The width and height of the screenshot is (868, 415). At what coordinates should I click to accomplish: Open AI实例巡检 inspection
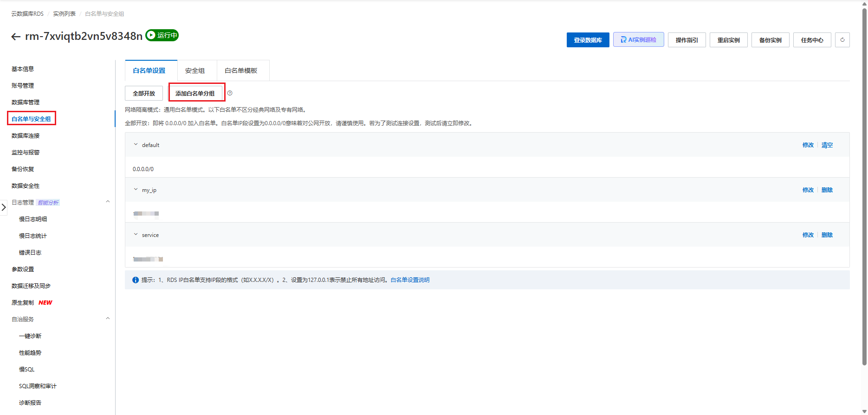[638, 40]
